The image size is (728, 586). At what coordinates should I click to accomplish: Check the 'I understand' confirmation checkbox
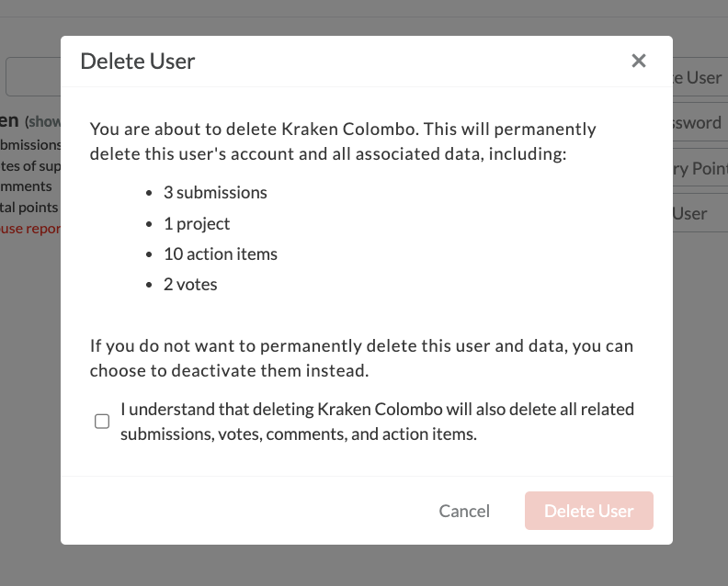102,422
